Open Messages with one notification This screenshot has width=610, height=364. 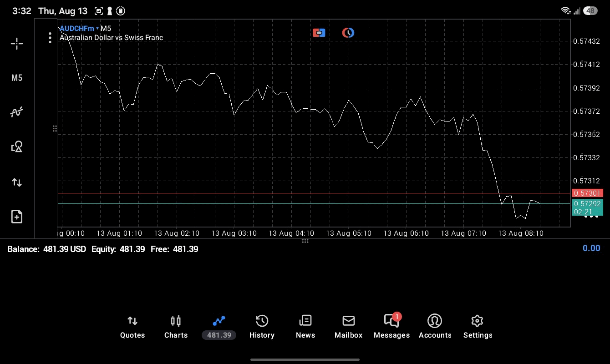391,327
